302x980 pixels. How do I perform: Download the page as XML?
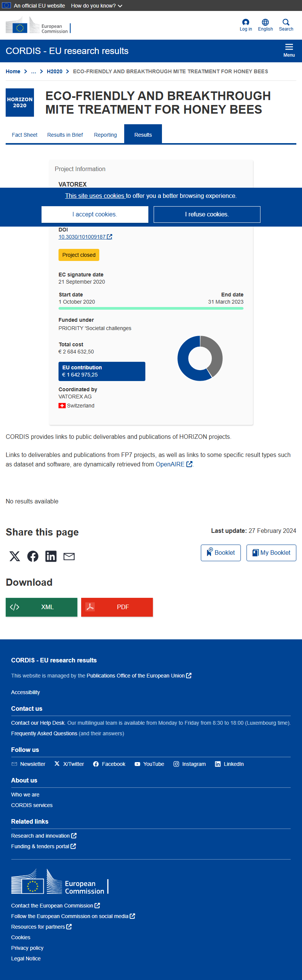tap(42, 607)
